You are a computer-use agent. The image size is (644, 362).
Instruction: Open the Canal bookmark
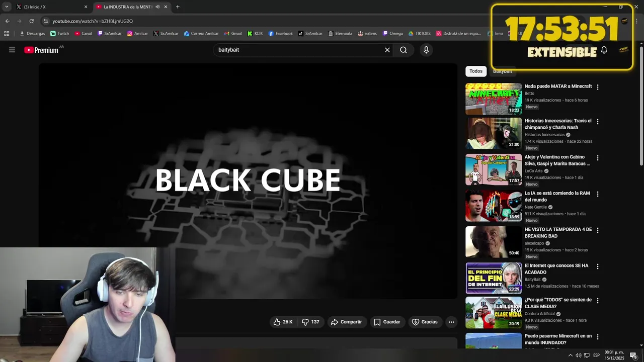83,34
